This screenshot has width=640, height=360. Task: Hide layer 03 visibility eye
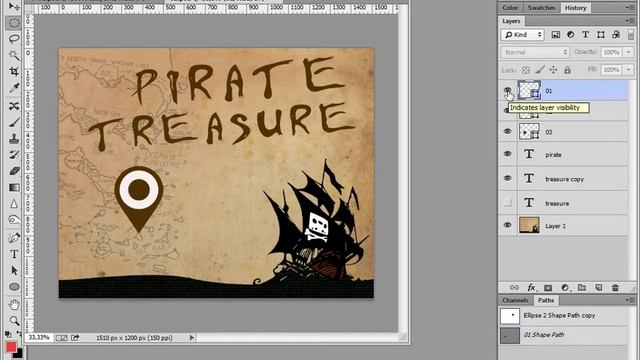click(x=507, y=131)
